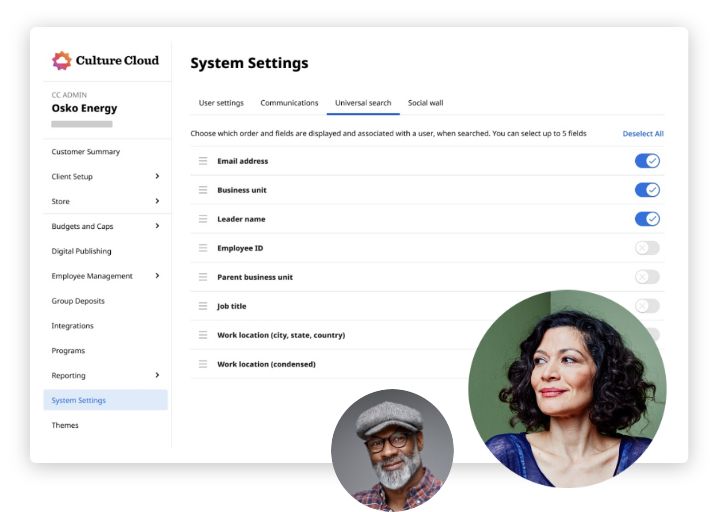Open Customer Summary in the sidebar
Screen dimensions: 719x512
pos(86,152)
